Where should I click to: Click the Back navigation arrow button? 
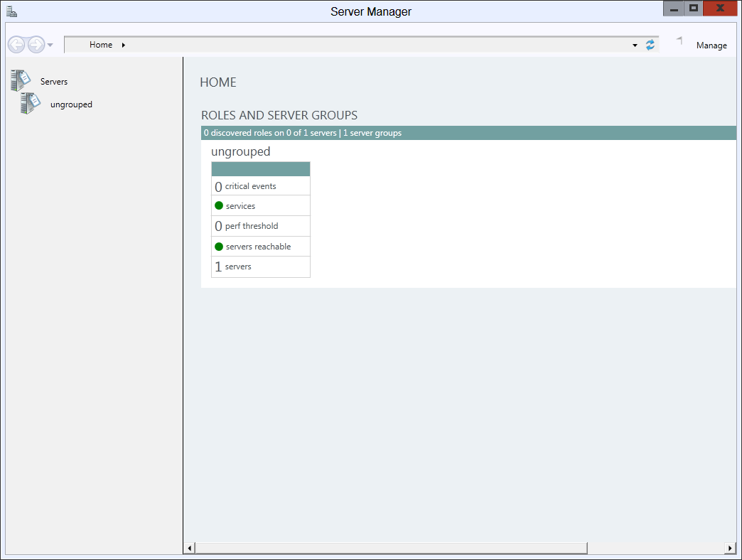coord(16,45)
